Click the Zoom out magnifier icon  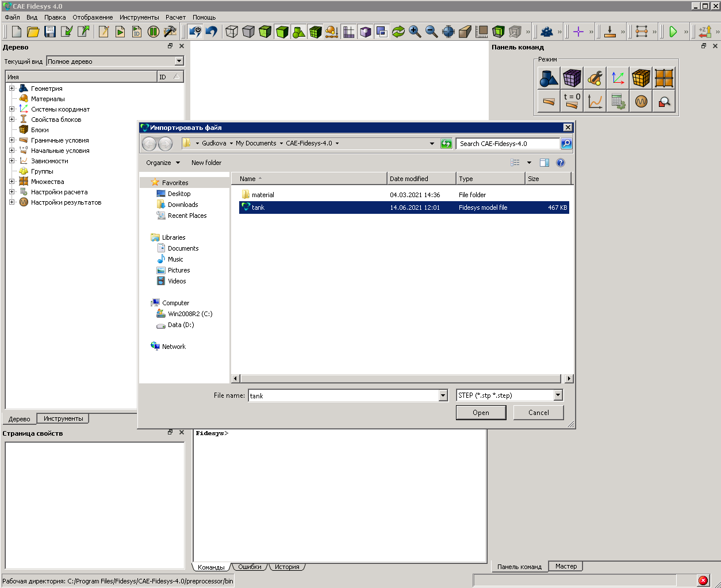(x=432, y=32)
